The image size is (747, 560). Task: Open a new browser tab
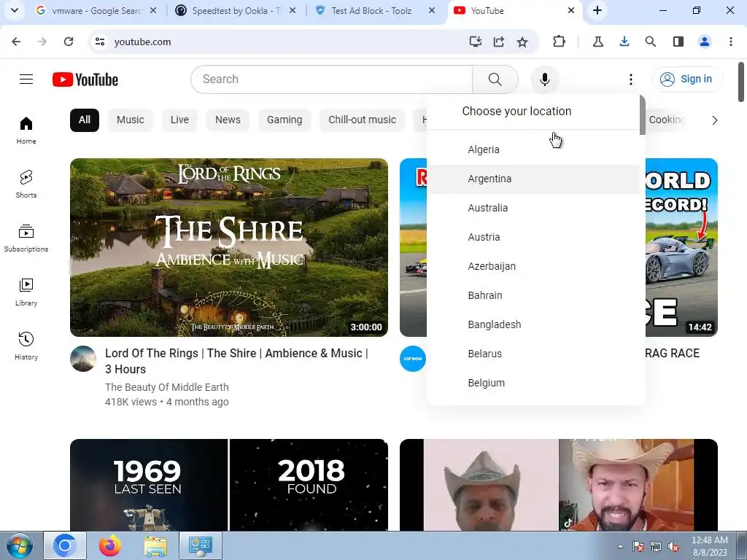tap(597, 10)
